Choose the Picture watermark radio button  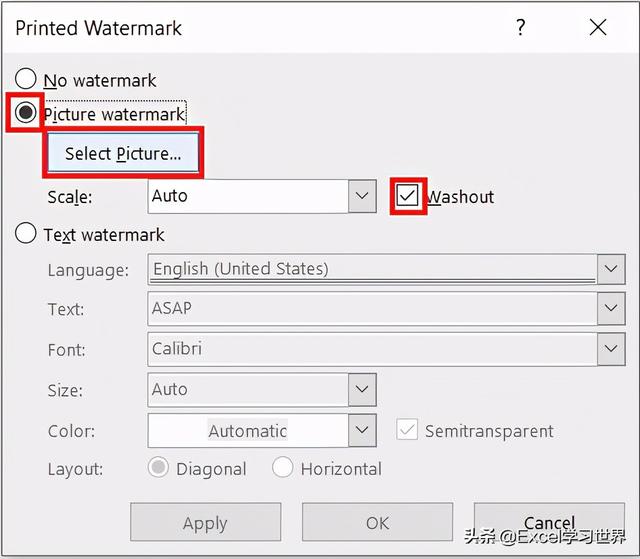[x=26, y=114]
